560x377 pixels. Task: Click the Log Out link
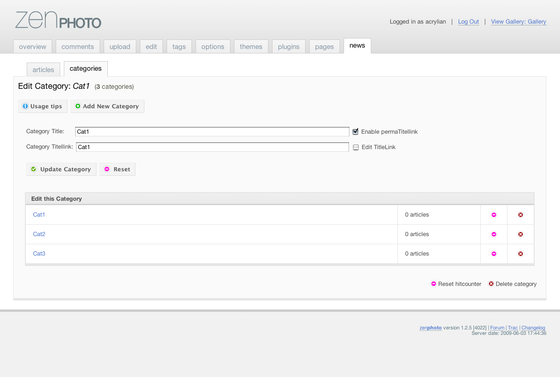[x=468, y=22]
